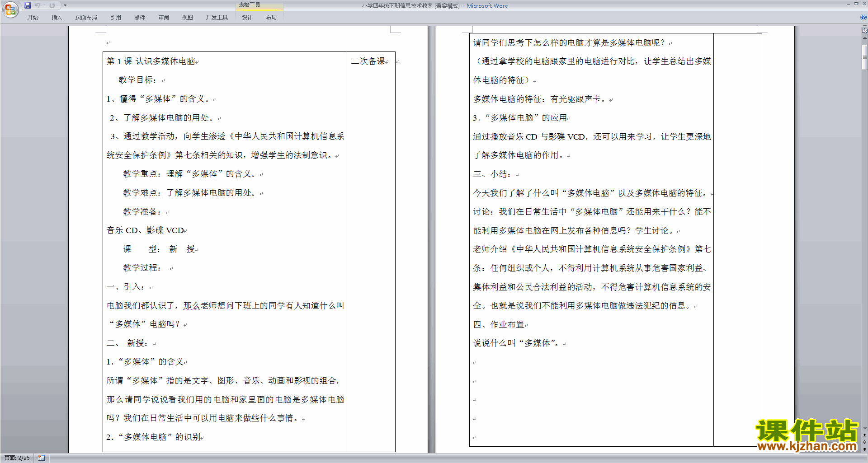Click the line 教学难点：了解多媒体电脑的用处。
868x463 pixels.
[x=190, y=193]
